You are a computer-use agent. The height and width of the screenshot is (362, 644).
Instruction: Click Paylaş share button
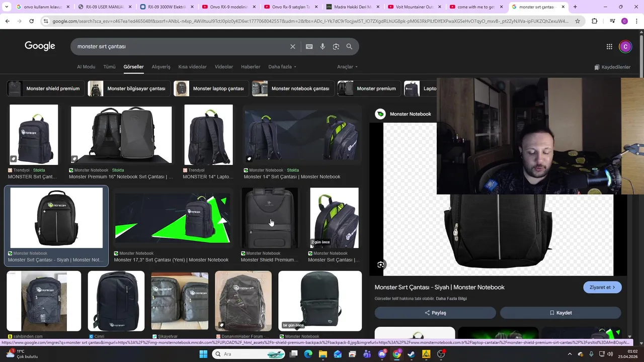pos(435,313)
